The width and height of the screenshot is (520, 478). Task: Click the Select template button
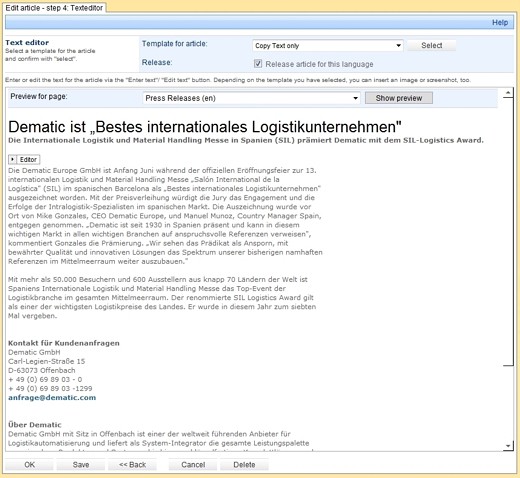click(431, 45)
